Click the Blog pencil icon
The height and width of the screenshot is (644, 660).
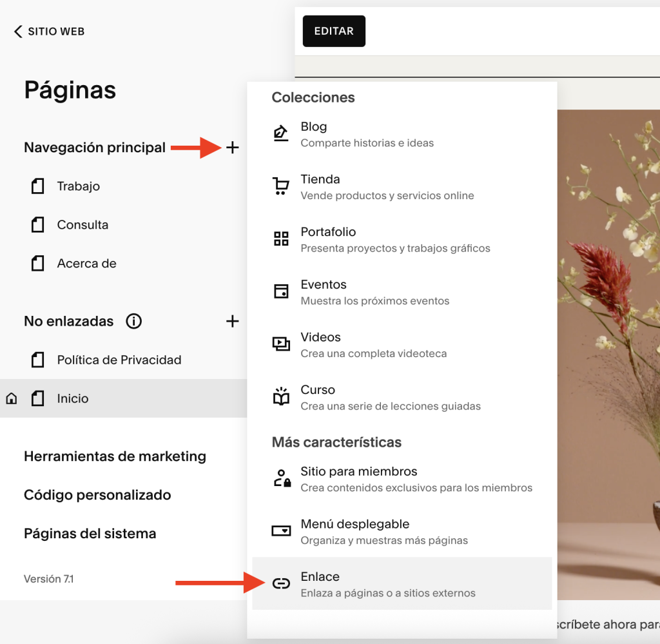coord(281,133)
